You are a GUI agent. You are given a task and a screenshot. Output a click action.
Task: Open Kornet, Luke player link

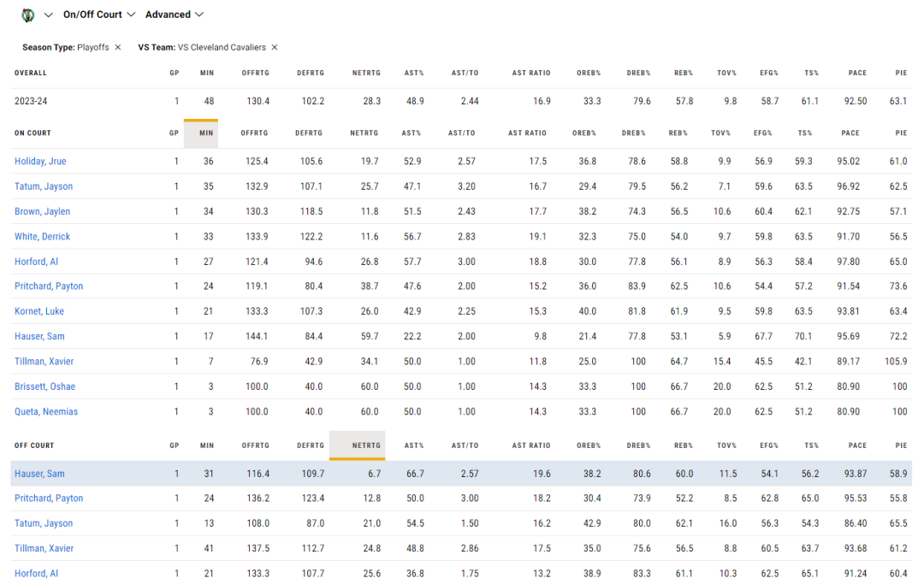click(x=39, y=311)
